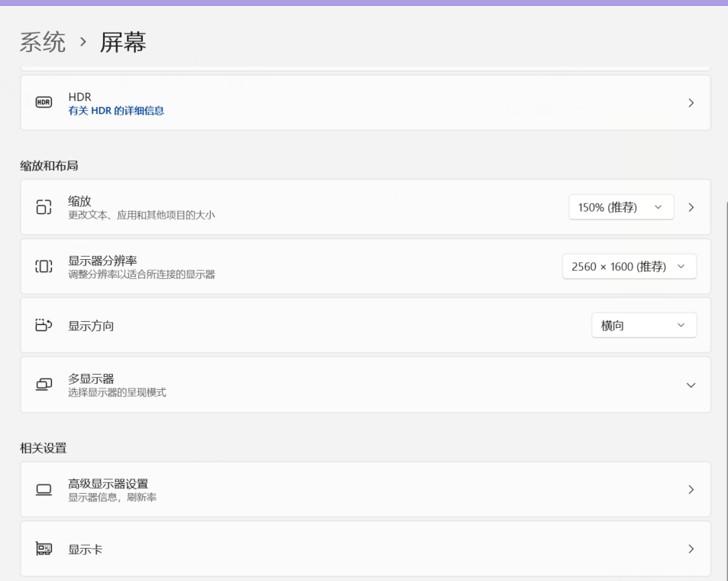Viewport: 728px width, 581px height.
Task: Click the 多显示器 icon
Action: click(44, 385)
